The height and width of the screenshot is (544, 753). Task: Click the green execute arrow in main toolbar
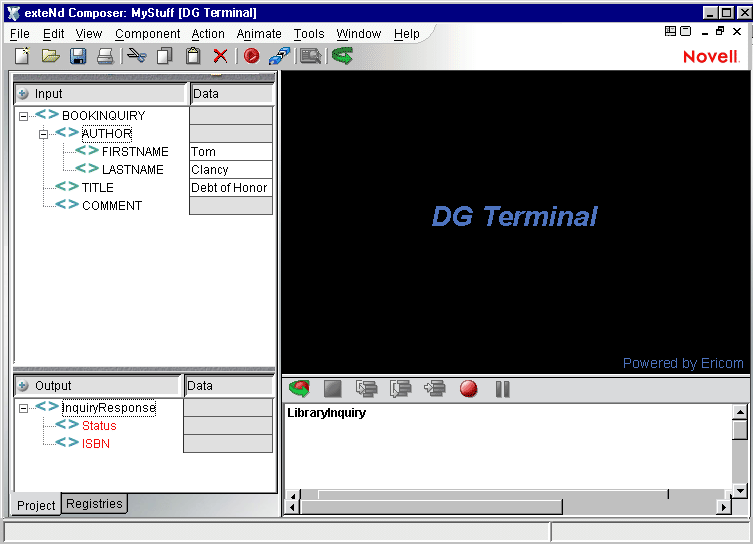pyautogui.click(x=342, y=56)
